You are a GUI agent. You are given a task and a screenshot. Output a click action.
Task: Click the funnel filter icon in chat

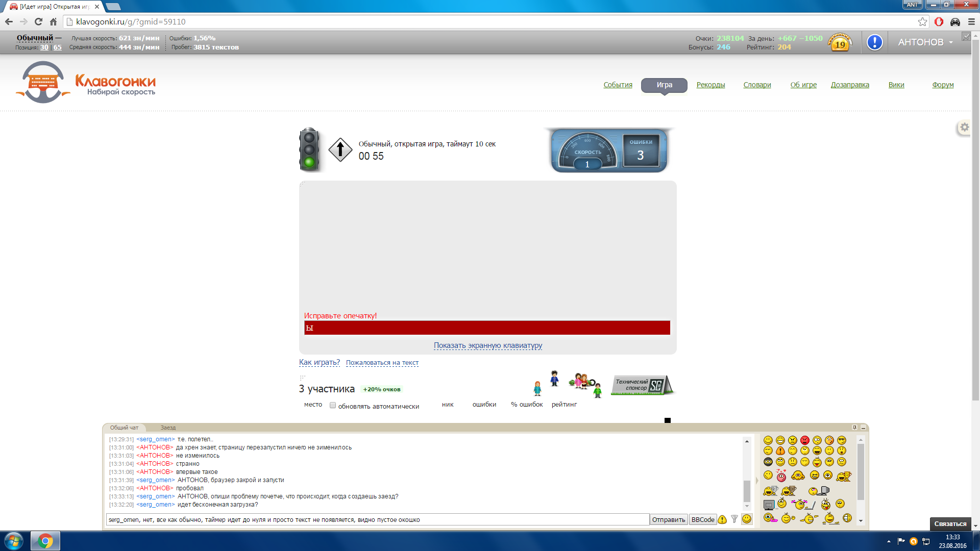734,519
